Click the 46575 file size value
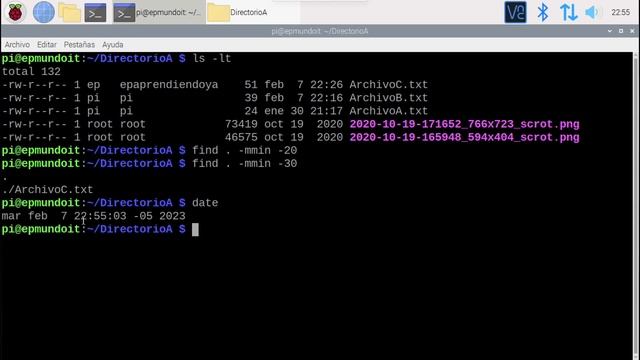Viewport: 640px width, 360px height. [241, 137]
